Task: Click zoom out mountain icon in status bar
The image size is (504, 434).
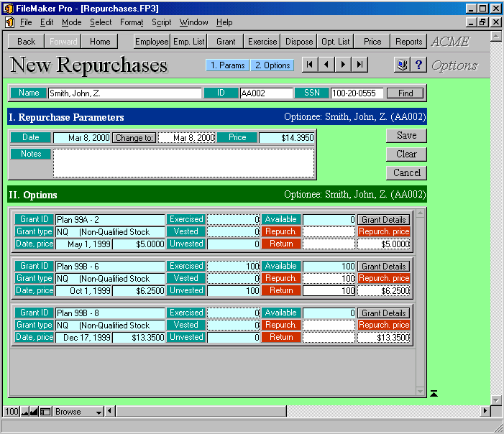Action: tap(24, 412)
